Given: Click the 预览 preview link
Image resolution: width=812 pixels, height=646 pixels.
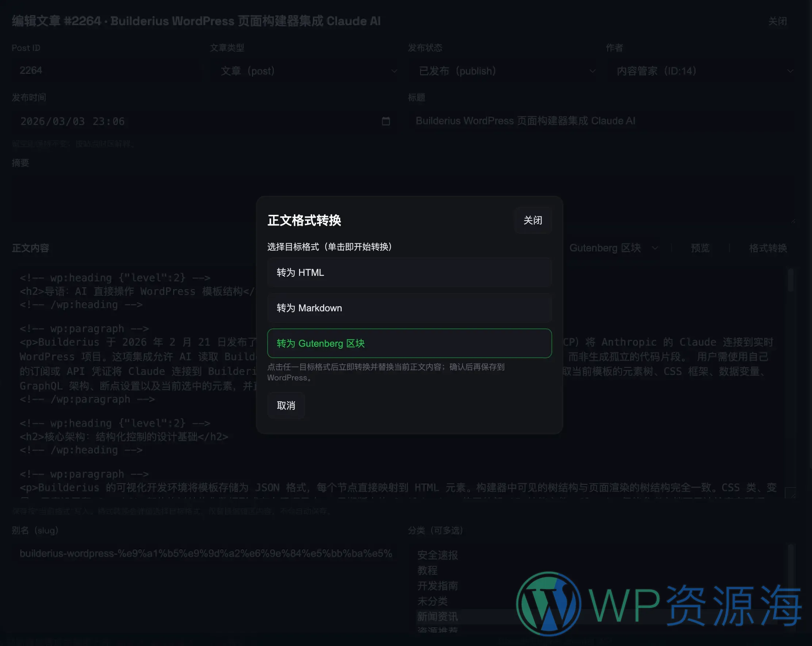Looking at the screenshot, I should click(x=700, y=248).
